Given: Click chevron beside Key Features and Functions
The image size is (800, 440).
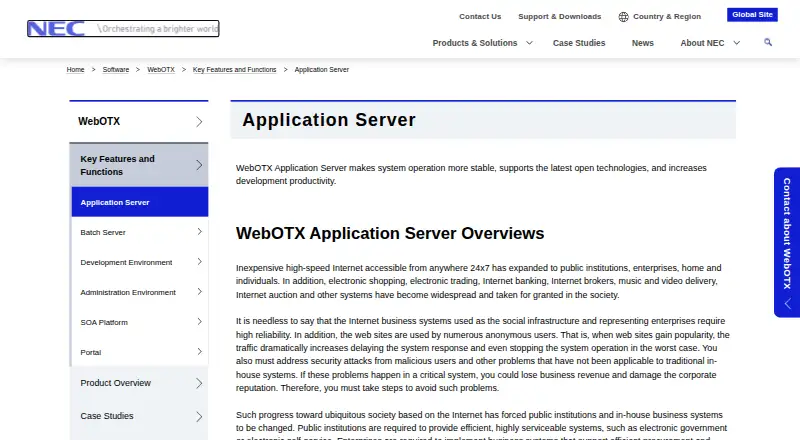Looking at the screenshot, I should [x=199, y=165].
